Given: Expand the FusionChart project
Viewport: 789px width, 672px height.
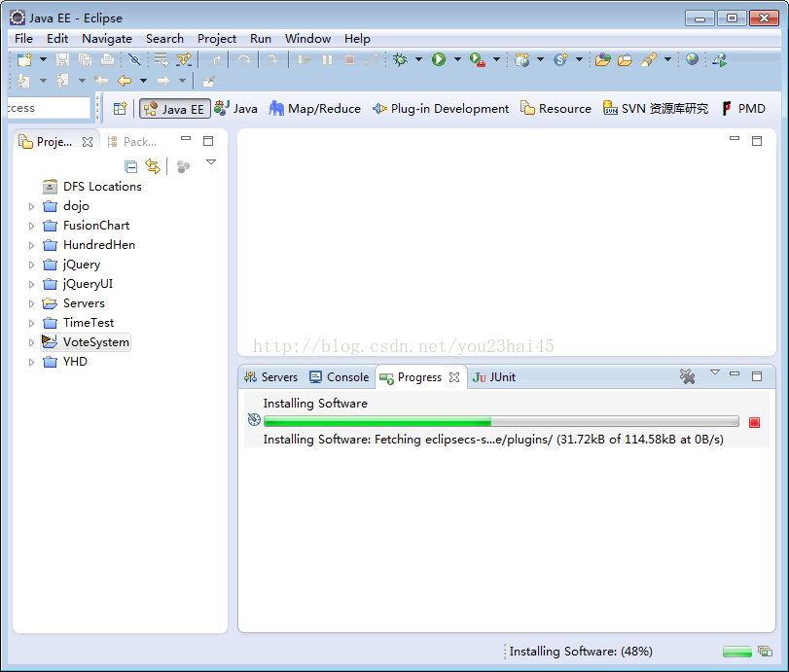Looking at the screenshot, I should click(31, 227).
